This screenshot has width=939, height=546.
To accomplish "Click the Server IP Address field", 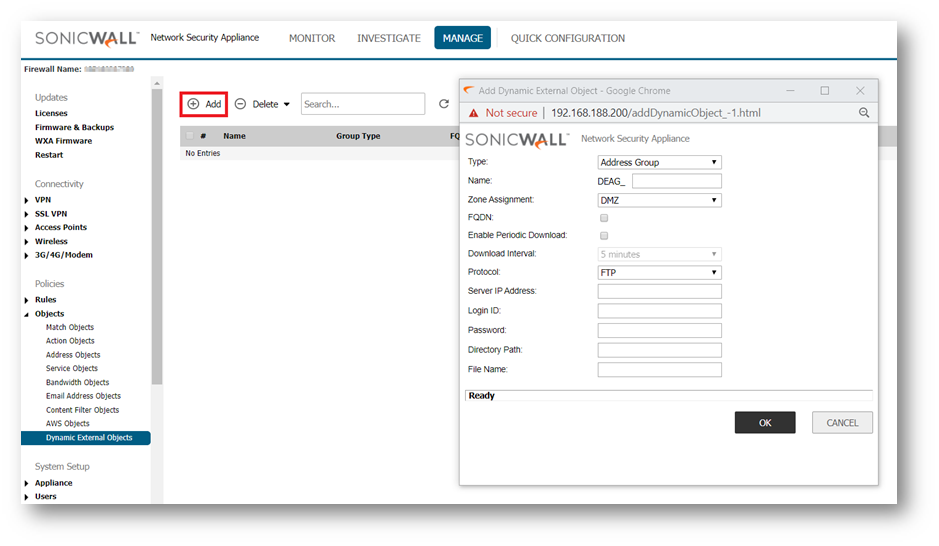I will tap(659, 291).
